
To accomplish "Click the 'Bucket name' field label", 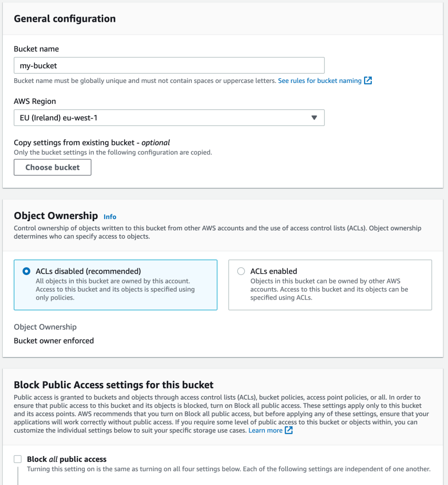I will pyautogui.click(x=36, y=49).
